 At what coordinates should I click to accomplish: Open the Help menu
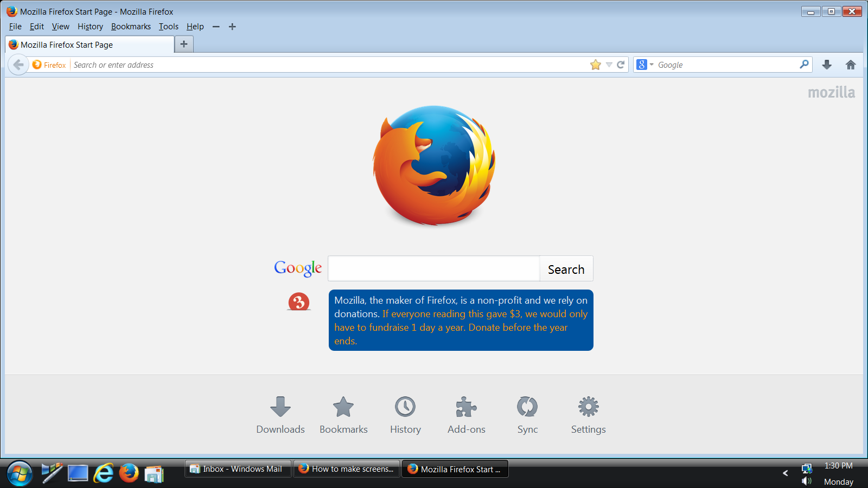click(x=195, y=27)
